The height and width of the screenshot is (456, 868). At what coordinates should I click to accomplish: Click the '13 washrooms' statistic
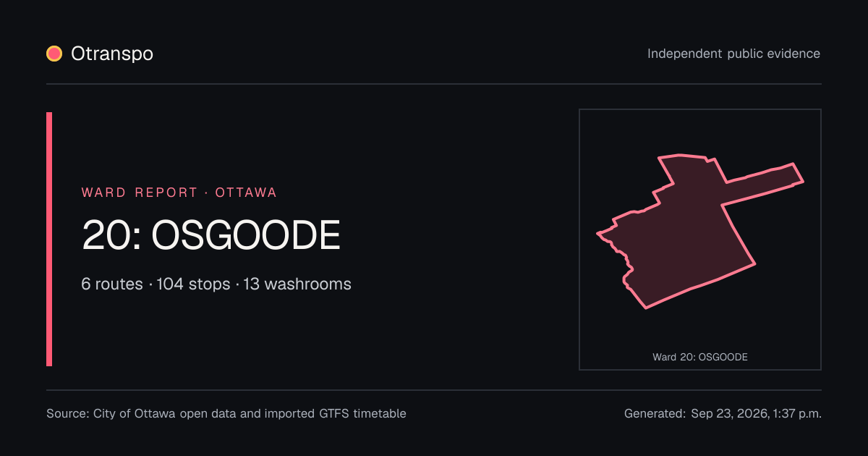click(297, 284)
